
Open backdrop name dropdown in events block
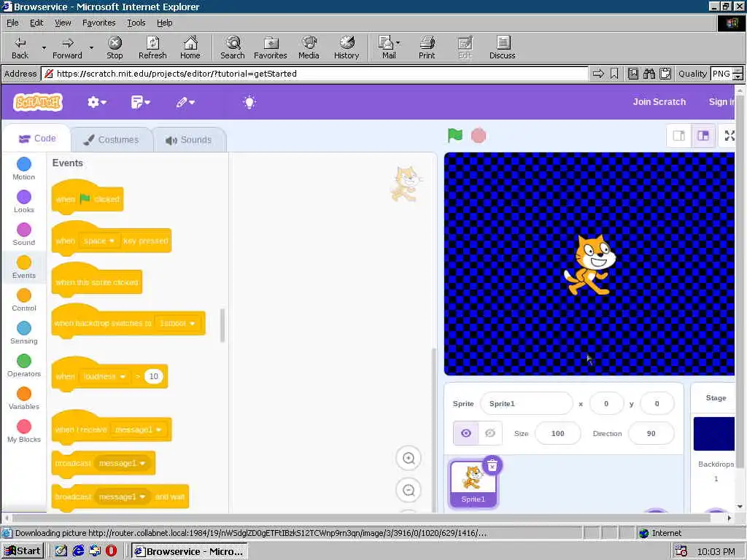tap(177, 323)
